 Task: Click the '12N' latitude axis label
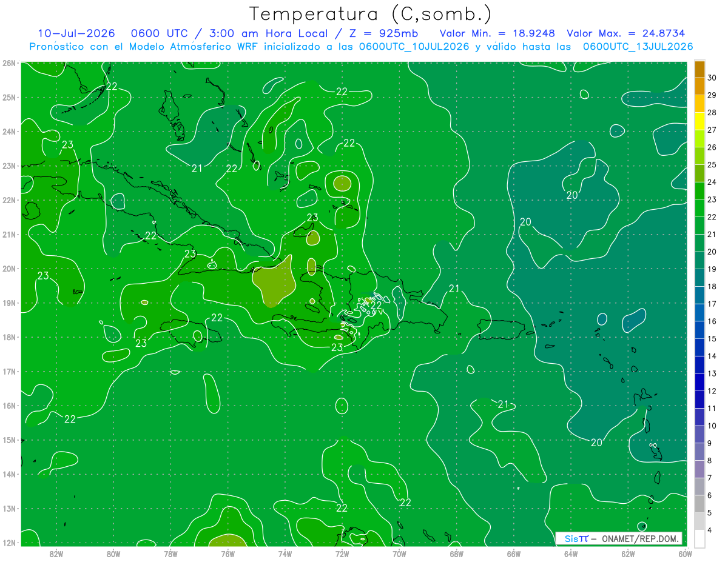pyautogui.click(x=8, y=543)
